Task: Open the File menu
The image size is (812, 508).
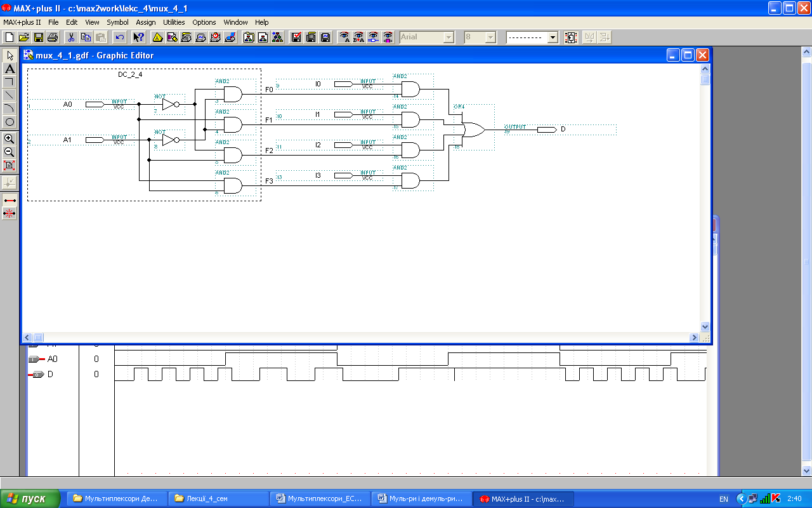Action: (x=53, y=22)
